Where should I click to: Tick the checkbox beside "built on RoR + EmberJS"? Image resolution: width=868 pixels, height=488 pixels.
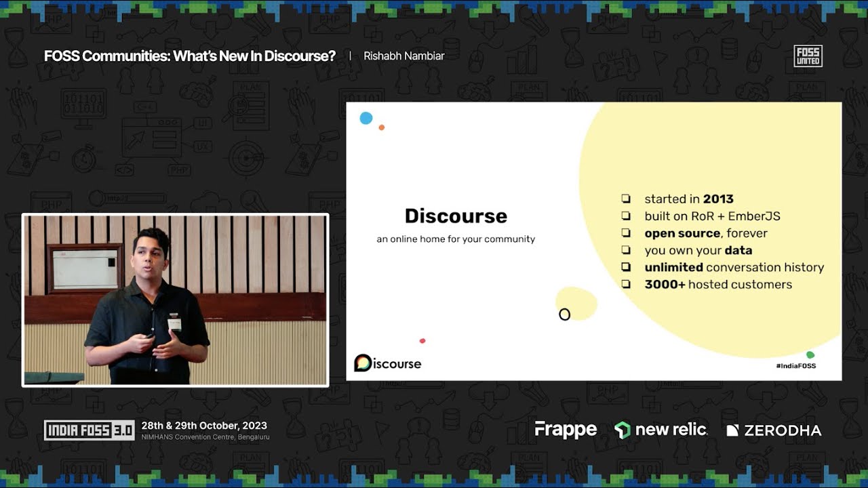tap(626, 216)
